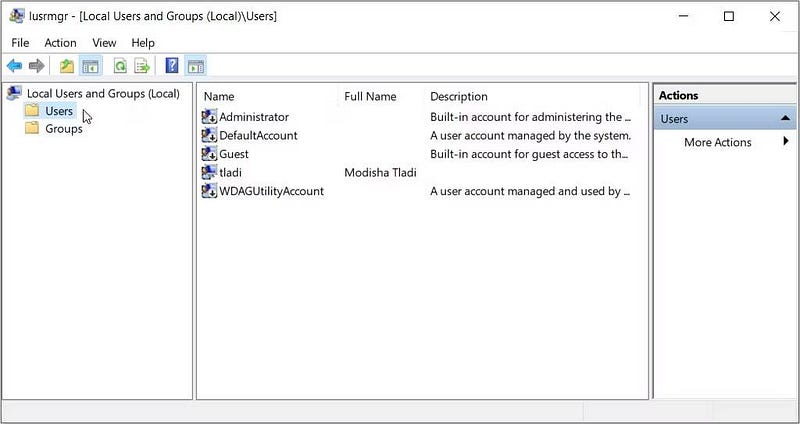The image size is (800, 424).
Task: Select Groups label in the console tree
Action: click(64, 129)
